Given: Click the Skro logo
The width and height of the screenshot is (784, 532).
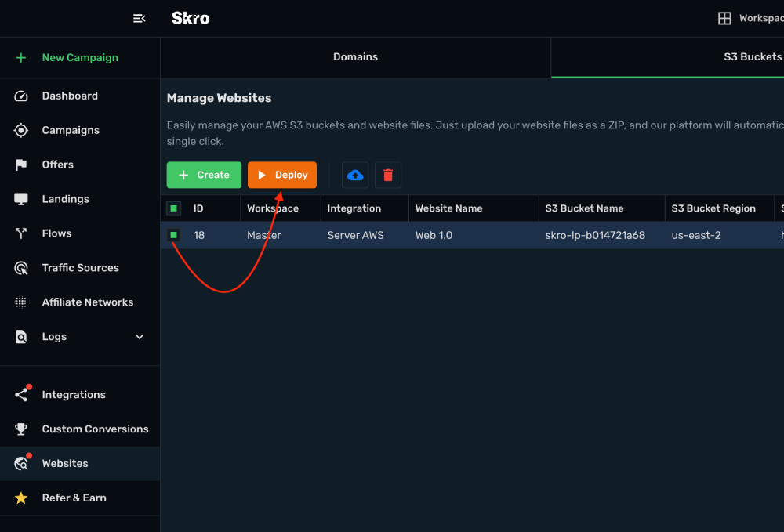Looking at the screenshot, I should click(x=191, y=19).
